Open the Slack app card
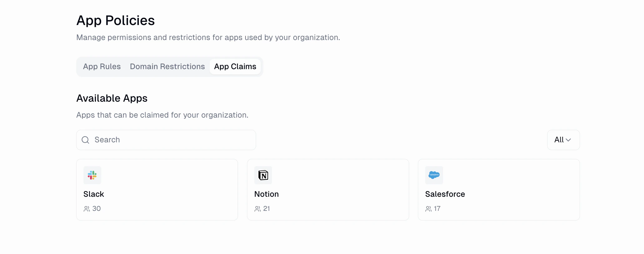This screenshot has width=644, height=254. [x=157, y=190]
